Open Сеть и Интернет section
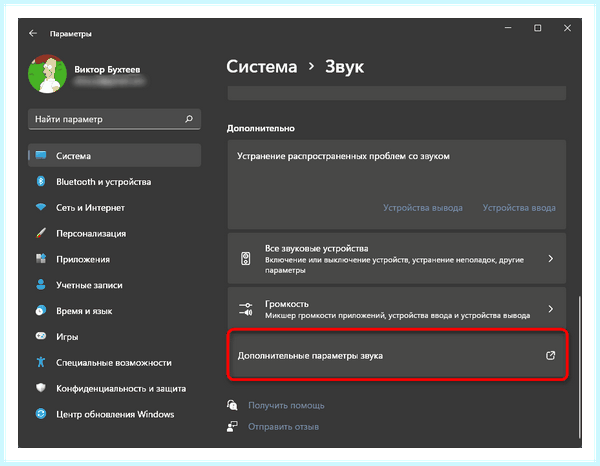 tap(114, 207)
